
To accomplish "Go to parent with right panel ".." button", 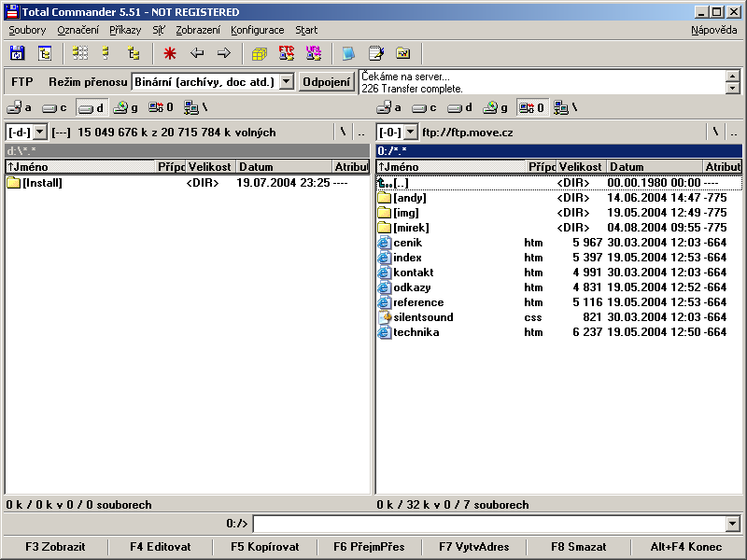I will 733,132.
